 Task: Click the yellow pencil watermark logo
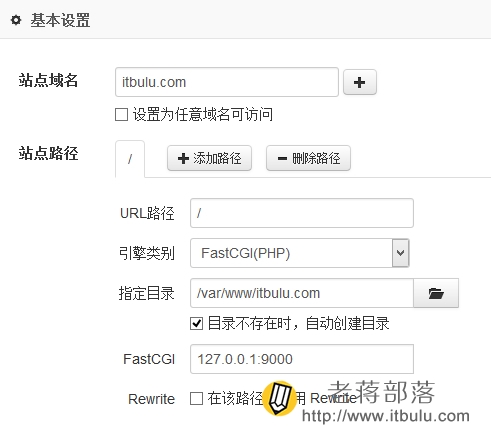[280, 399]
